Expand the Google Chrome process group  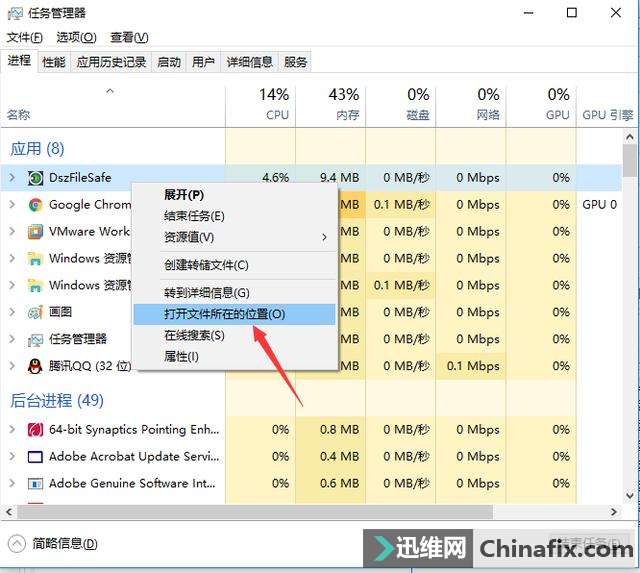point(12,204)
